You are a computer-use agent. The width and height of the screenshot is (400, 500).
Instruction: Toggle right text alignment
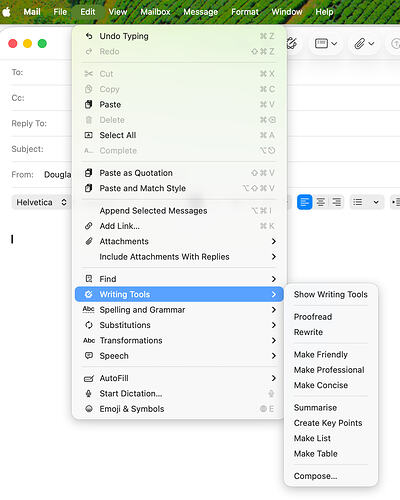[337, 202]
